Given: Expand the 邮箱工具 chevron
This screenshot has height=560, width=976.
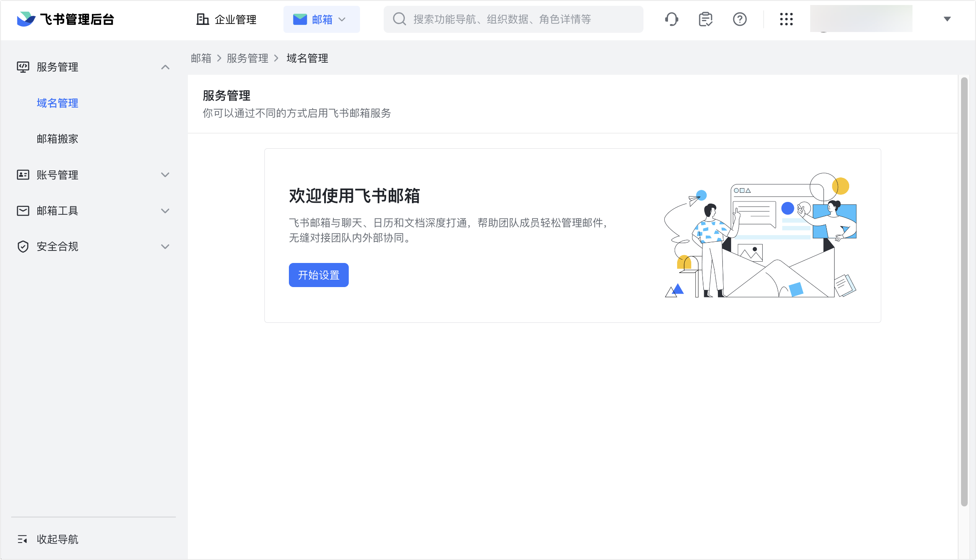Looking at the screenshot, I should 165,211.
